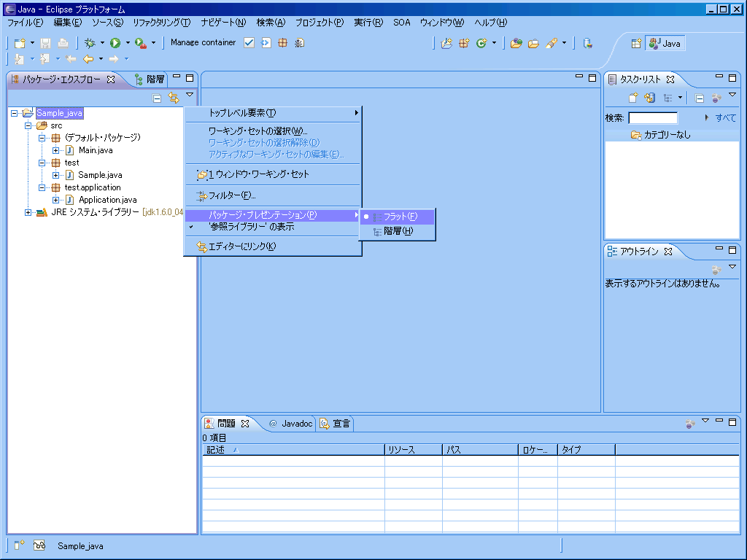
Task: Click Collapse All icon in Package Explorer
Action: pos(157,98)
